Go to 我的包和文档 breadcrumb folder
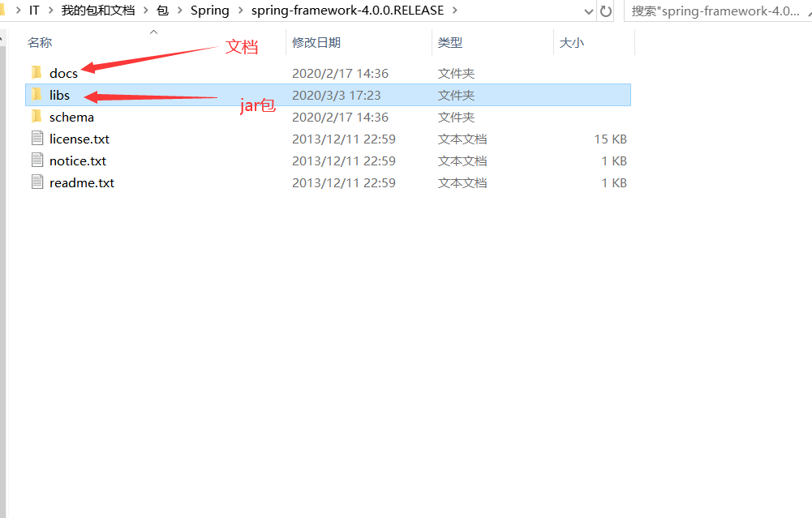Screen dimensions: 812x518 click(x=98, y=11)
